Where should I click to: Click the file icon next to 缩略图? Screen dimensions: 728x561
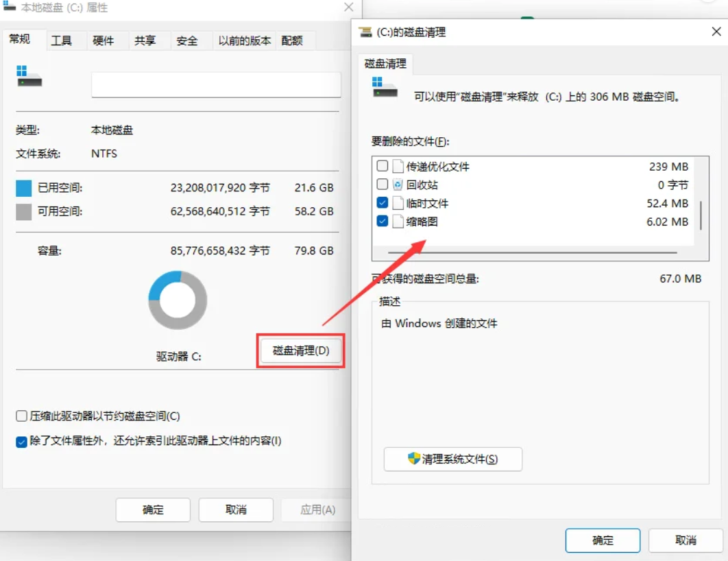[x=398, y=222]
